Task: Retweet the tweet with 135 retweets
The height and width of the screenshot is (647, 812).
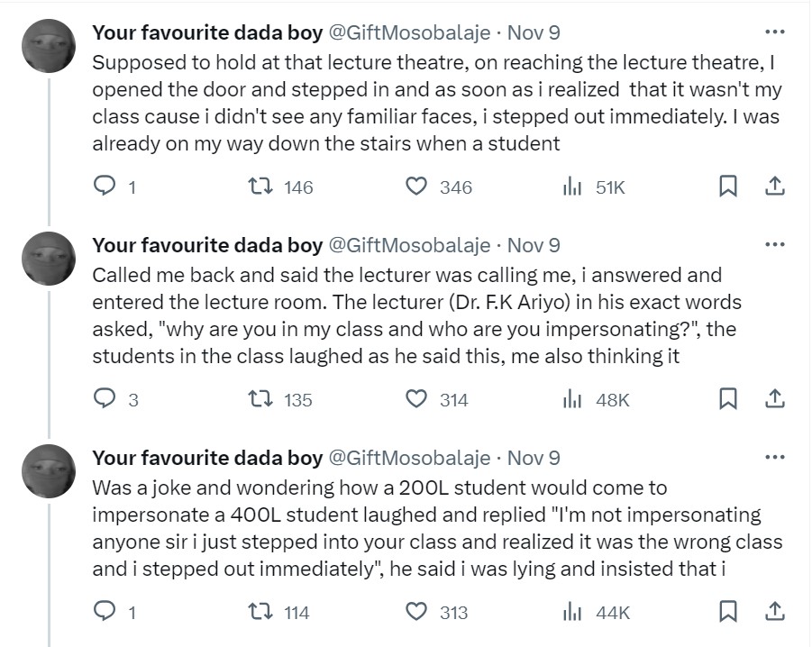Action: [x=259, y=399]
